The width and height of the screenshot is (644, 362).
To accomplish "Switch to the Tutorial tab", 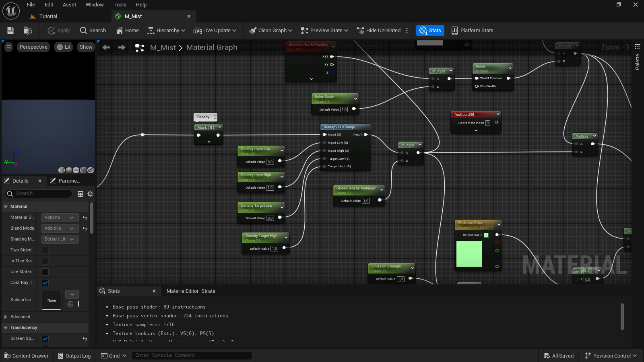I will tap(48, 16).
